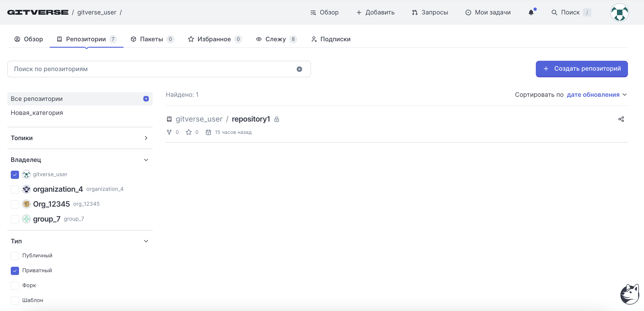Open the Подписки tab
The width and height of the screenshot is (644, 311).
point(331,39)
